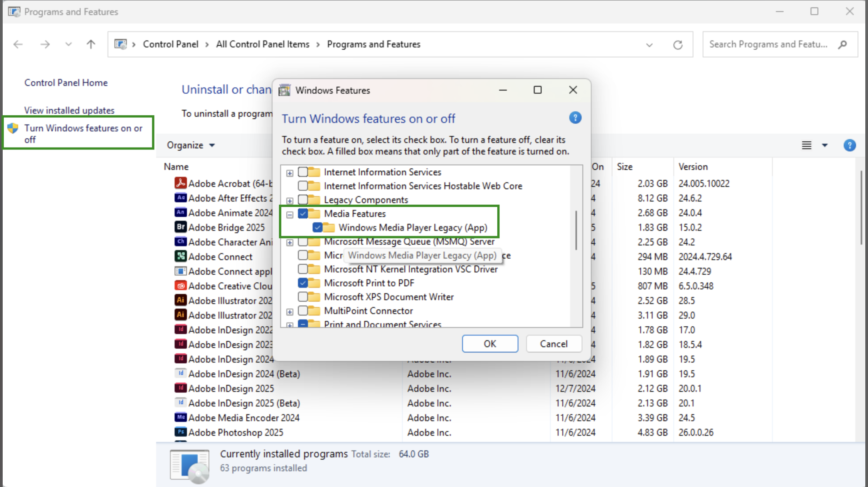Navigate to All Control Panel Items breadcrumb
Screen dimensions: 868x487
(262, 44)
